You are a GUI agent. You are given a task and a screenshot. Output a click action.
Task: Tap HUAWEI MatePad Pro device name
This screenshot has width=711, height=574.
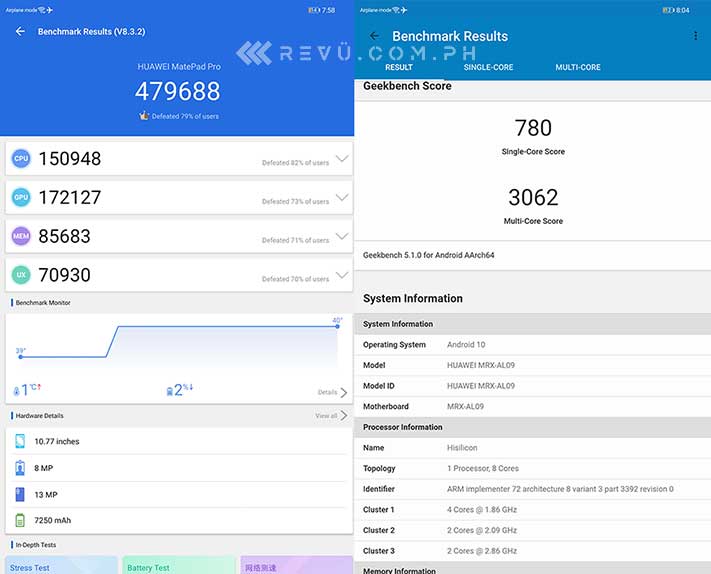[179, 67]
